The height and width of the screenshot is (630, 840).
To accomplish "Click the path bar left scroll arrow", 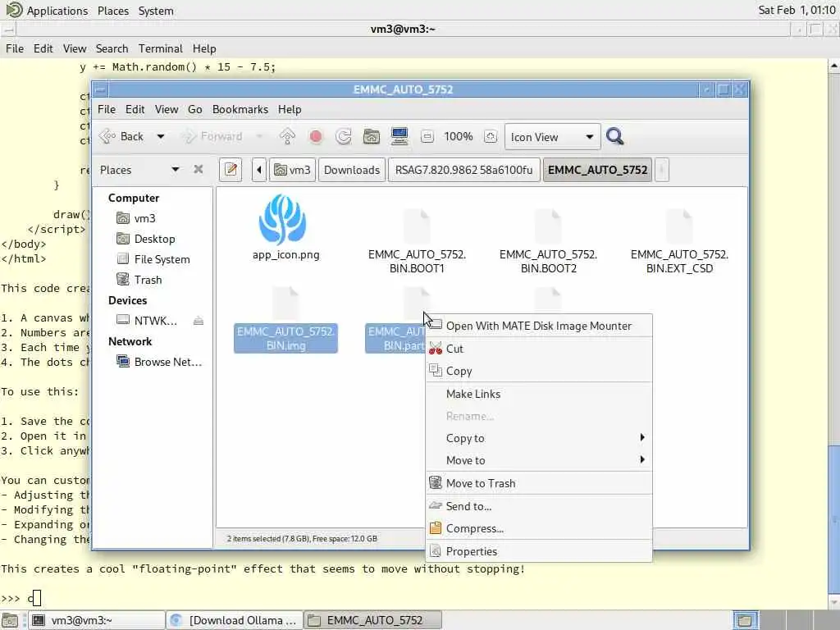I will click(x=258, y=170).
